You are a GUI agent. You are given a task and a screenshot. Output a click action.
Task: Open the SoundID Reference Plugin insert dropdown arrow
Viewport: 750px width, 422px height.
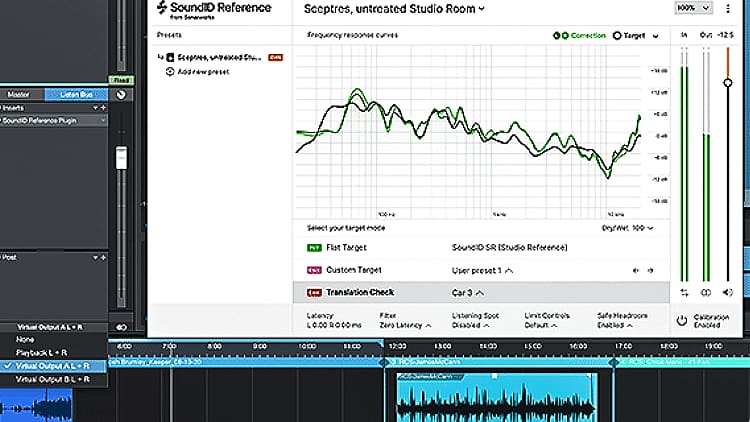coord(102,121)
